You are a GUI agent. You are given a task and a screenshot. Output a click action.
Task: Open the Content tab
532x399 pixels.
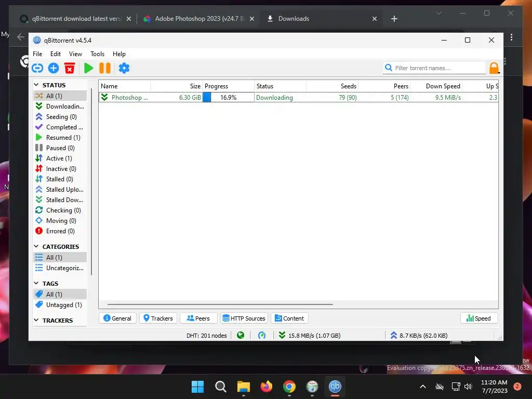click(x=289, y=318)
